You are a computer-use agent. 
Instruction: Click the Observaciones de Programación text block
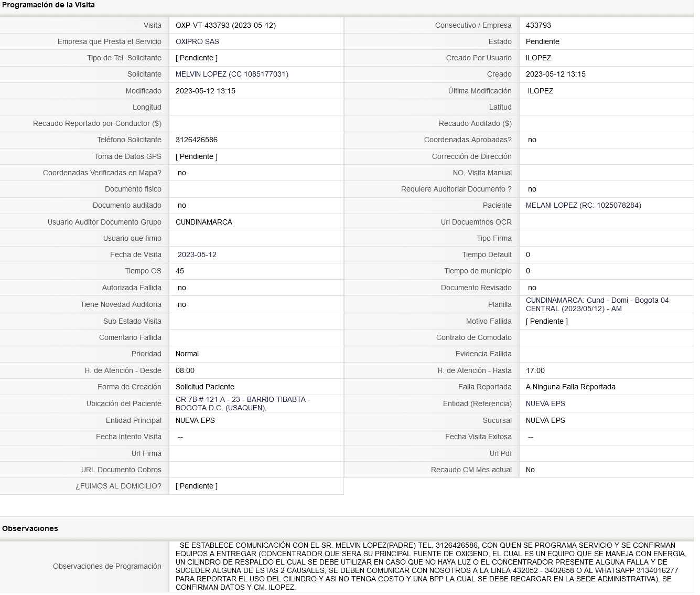click(x=431, y=566)
